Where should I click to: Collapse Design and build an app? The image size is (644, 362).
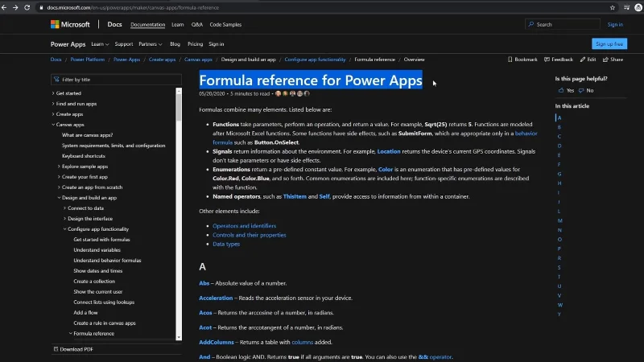click(59, 198)
